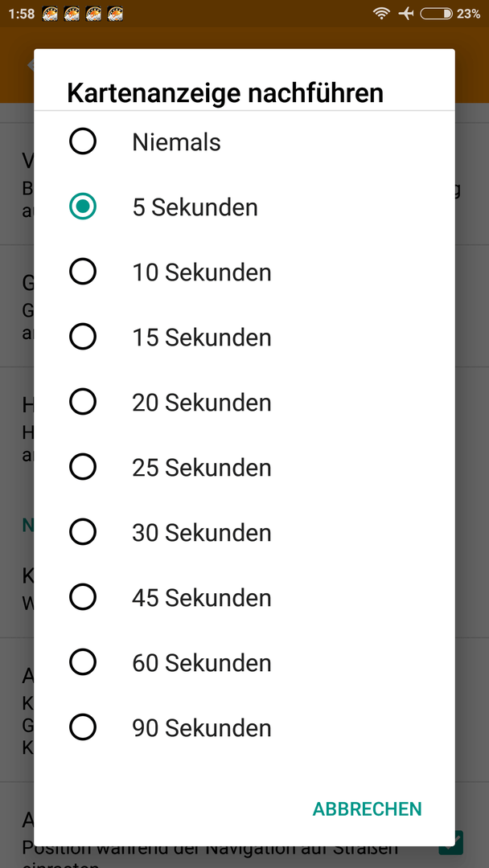Tap the Wi-Fi status icon
The width and height of the screenshot is (489, 868).
(x=381, y=14)
